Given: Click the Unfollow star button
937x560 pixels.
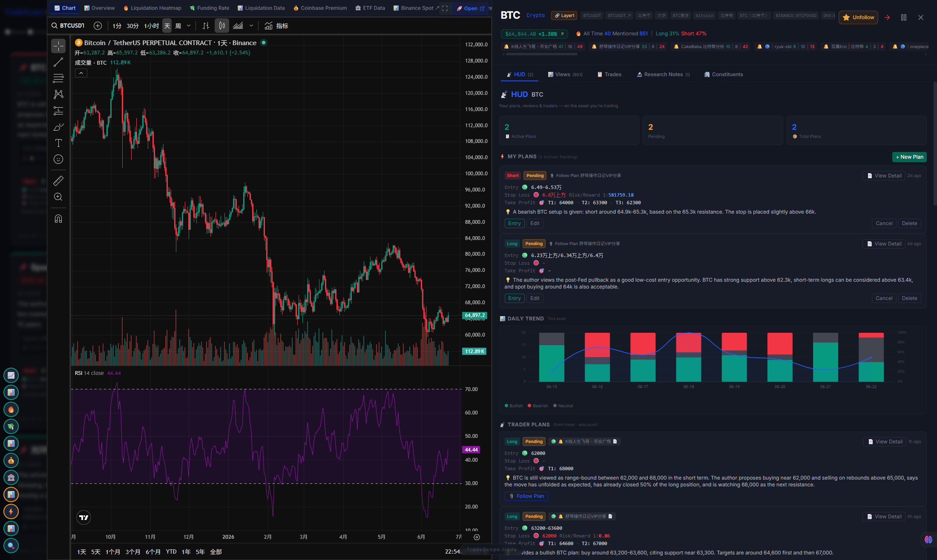Looking at the screenshot, I should coord(858,17).
